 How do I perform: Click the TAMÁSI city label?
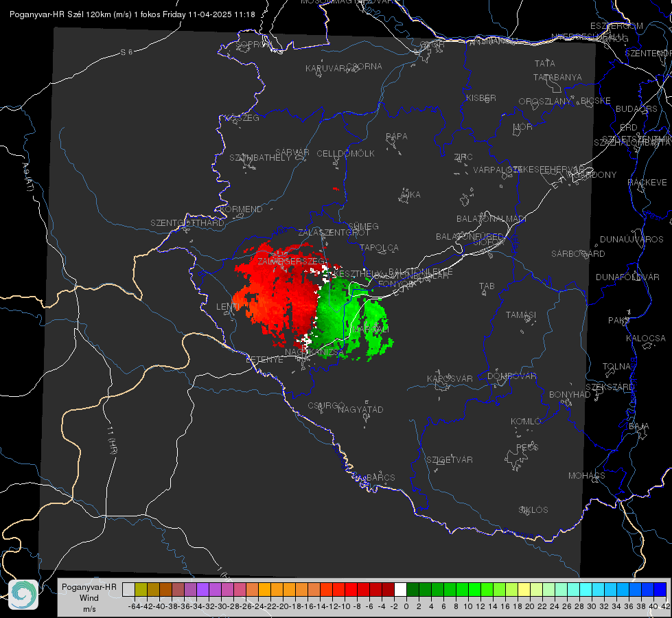(521, 315)
